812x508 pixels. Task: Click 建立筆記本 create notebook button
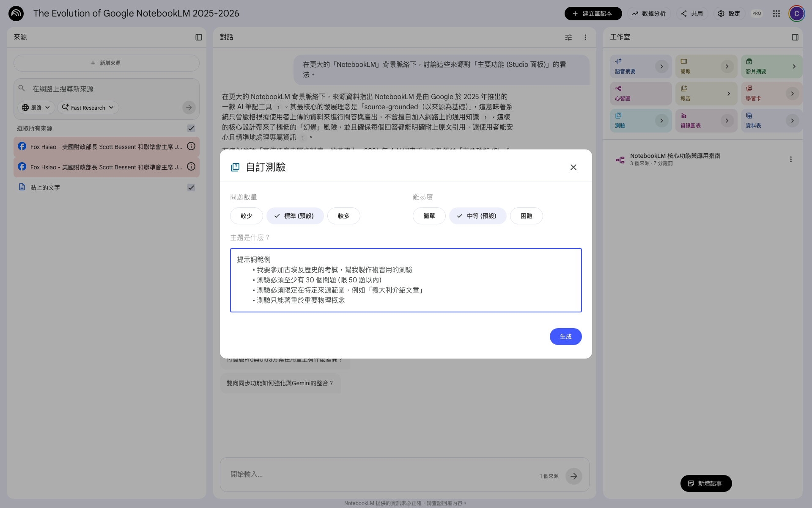coord(593,14)
